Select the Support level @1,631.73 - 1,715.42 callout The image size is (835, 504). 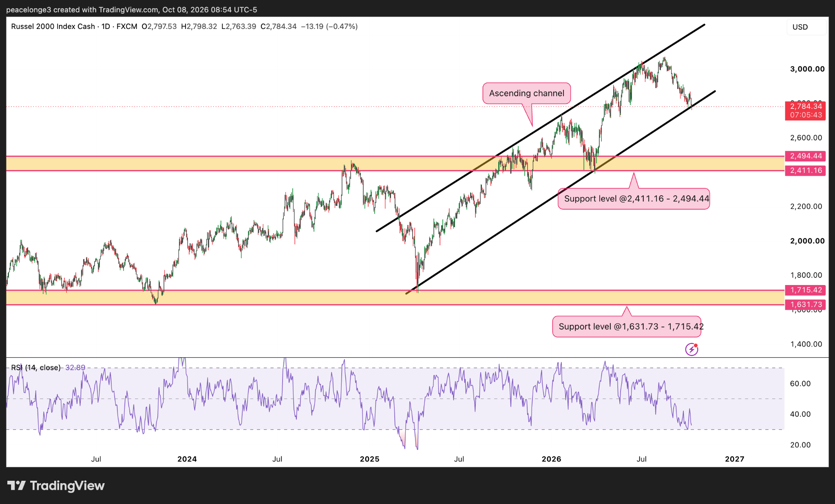(x=627, y=327)
